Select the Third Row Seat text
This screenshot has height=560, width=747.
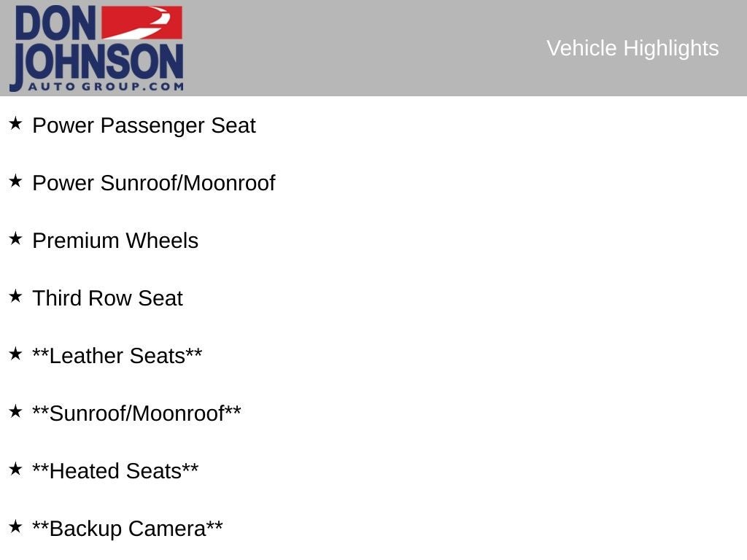107,298
